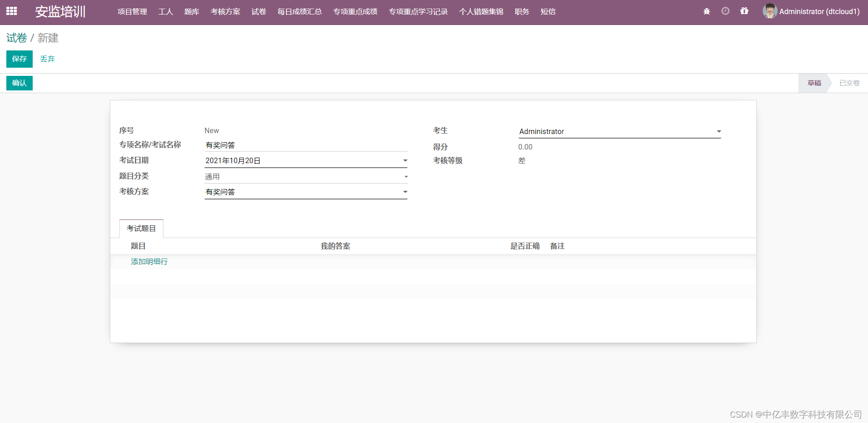Viewport: 868px width, 423px height.
Task: Open the 题库 menu
Action: [x=192, y=11]
